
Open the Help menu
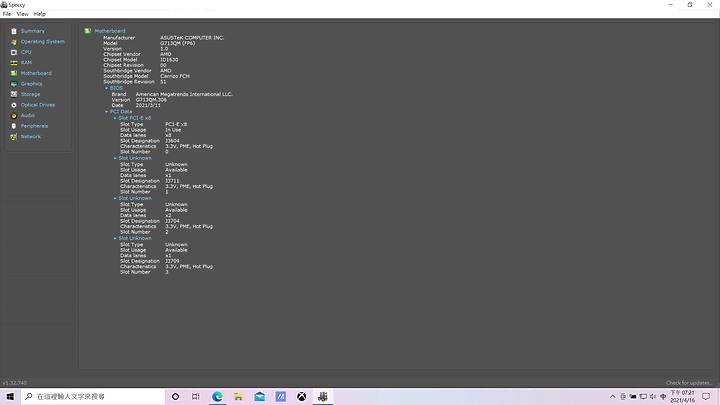(x=40, y=14)
